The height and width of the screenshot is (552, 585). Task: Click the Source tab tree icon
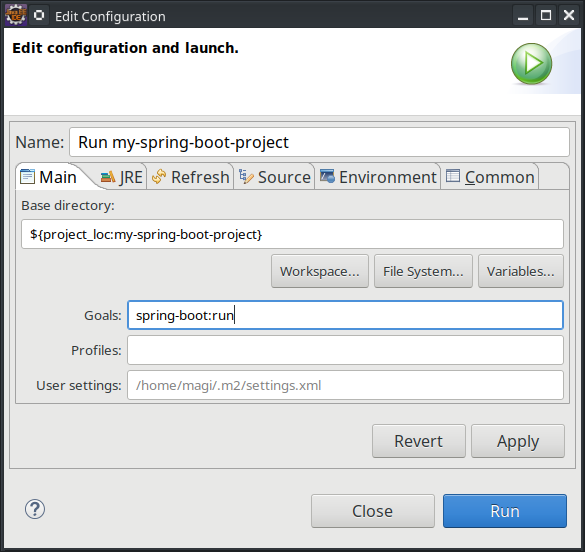(x=246, y=176)
